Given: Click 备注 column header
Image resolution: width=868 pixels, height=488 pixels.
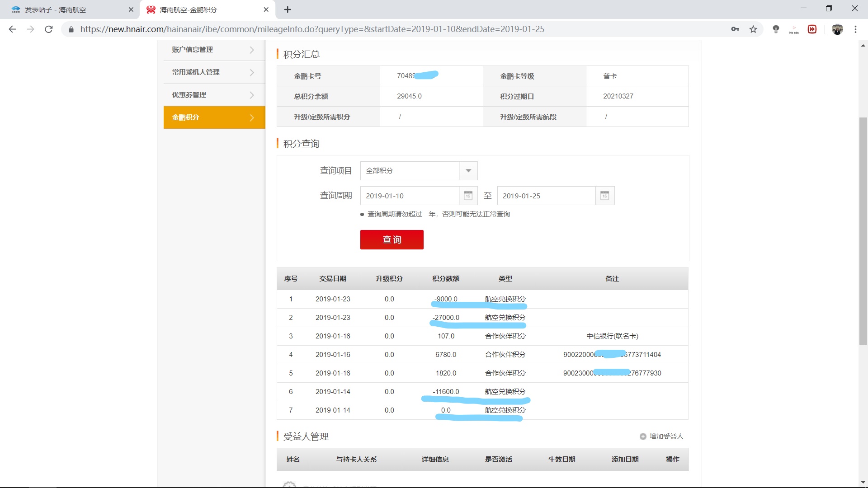Looking at the screenshot, I should click(612, 279).
